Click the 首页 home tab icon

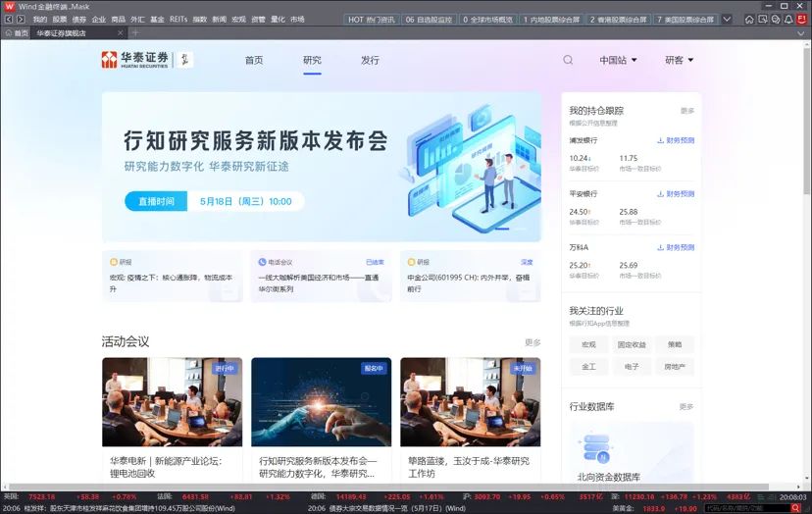pyautogui.click(x=8, y=32)
